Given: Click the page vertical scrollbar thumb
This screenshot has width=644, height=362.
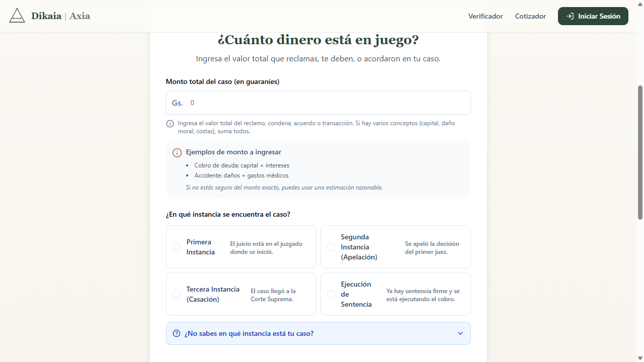Looking at the screenshot, I should (x=640, y=152).
